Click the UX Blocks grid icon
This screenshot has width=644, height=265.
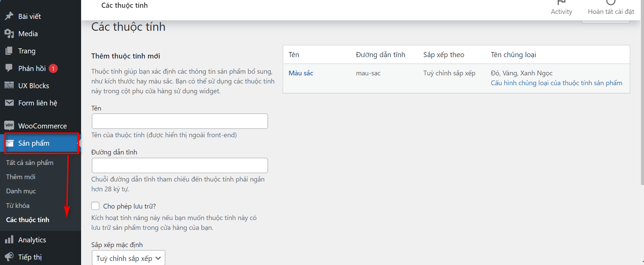[x=9, y=85]
